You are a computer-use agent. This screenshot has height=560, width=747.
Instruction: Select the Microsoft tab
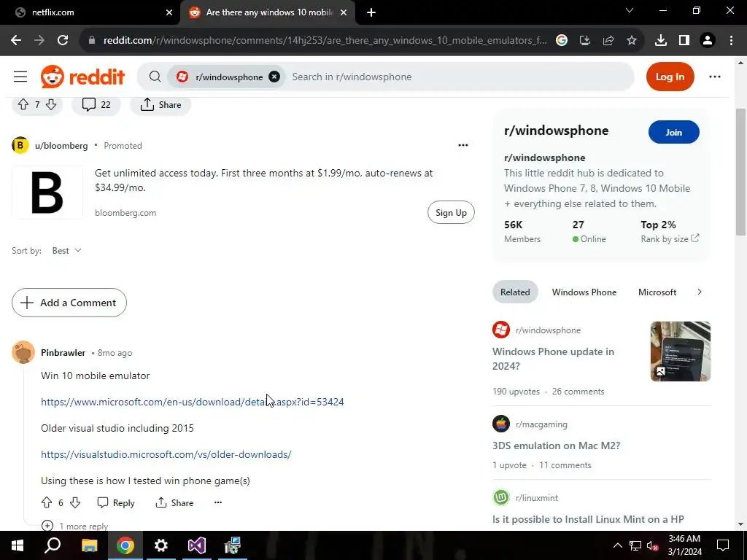[657, 292]
